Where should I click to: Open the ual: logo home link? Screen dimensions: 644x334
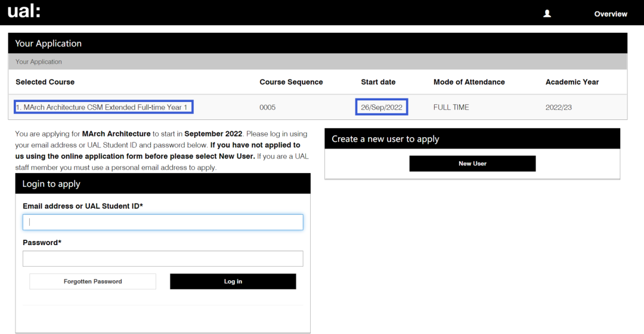coord(24,11)
